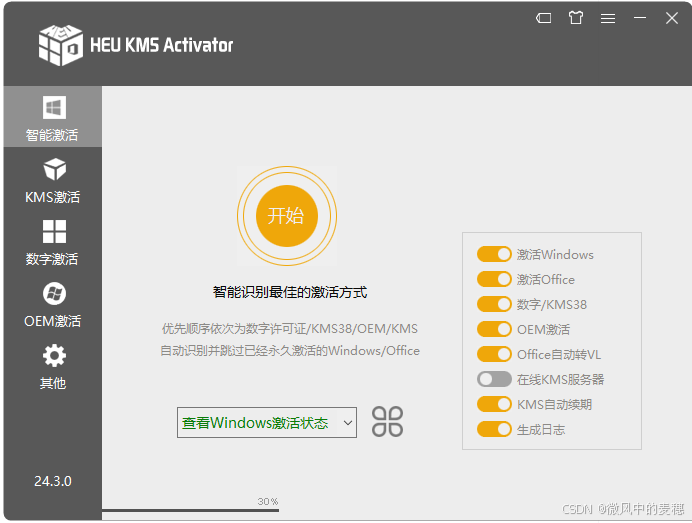This screenshot has width=692, height=523.
Task: Click the gear icon above 其他
Action: pos(54,356)
